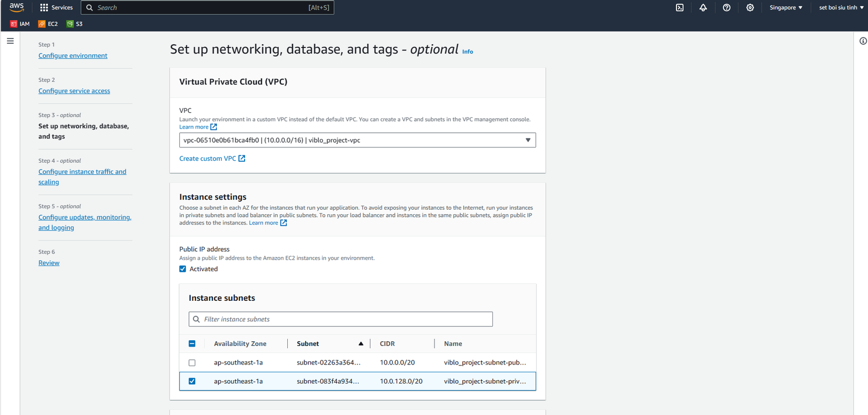The width and height of the screenshot is (868, 415).
Task: Open the set boi siu tinh account menu
Action: click(841, 8)
